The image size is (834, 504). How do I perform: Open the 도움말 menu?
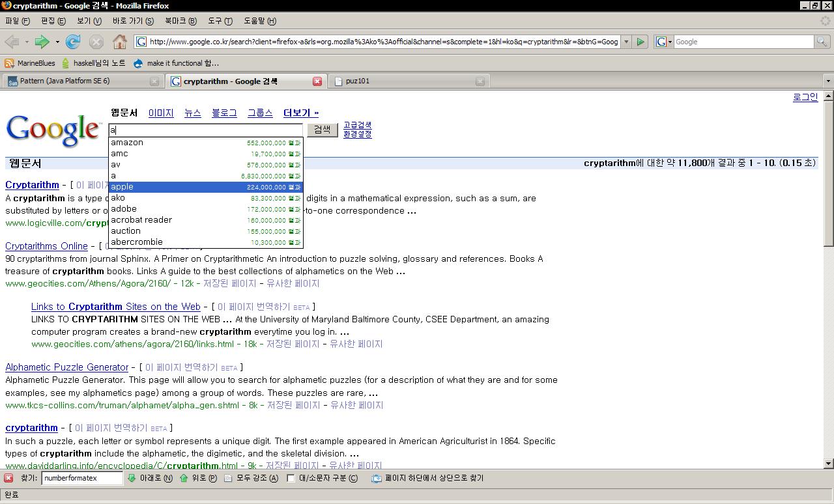pos(259,21)
